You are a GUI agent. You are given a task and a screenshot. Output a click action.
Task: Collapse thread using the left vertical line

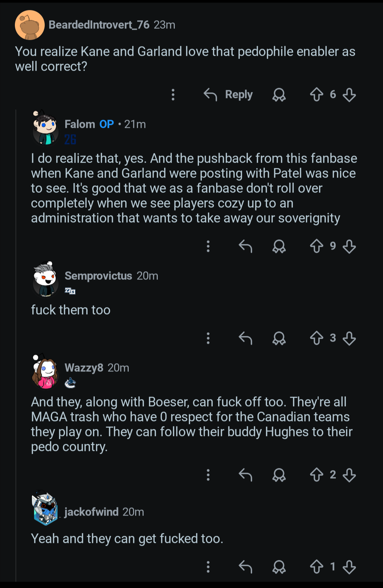(16, 344)
